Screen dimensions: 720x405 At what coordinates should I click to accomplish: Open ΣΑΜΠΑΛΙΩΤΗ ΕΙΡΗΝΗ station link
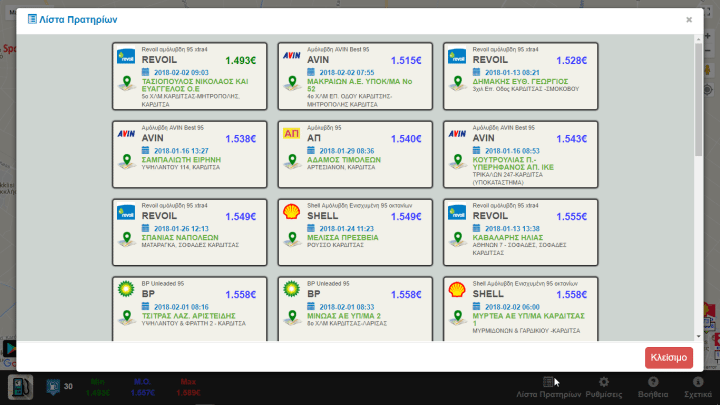[181, 160]
